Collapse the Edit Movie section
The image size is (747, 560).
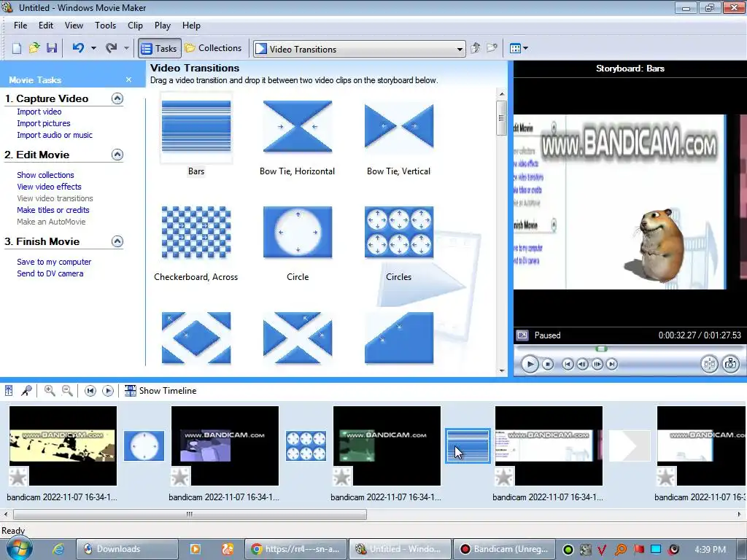point(117,155)
